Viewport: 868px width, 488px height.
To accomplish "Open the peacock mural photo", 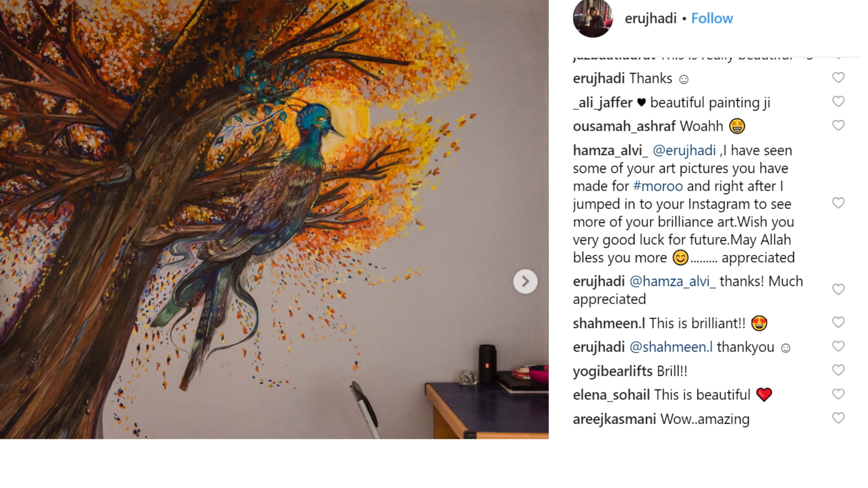I will (274, 219).
